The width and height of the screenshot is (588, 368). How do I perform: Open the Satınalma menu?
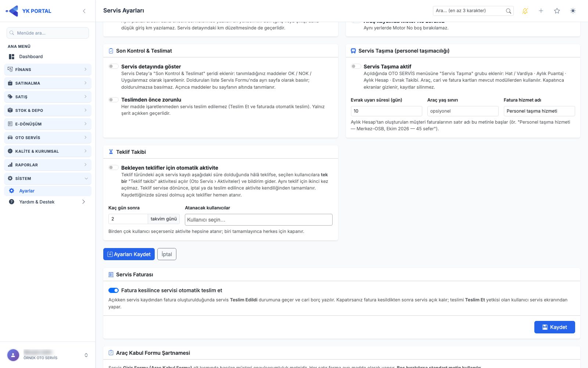pos(48,83)
